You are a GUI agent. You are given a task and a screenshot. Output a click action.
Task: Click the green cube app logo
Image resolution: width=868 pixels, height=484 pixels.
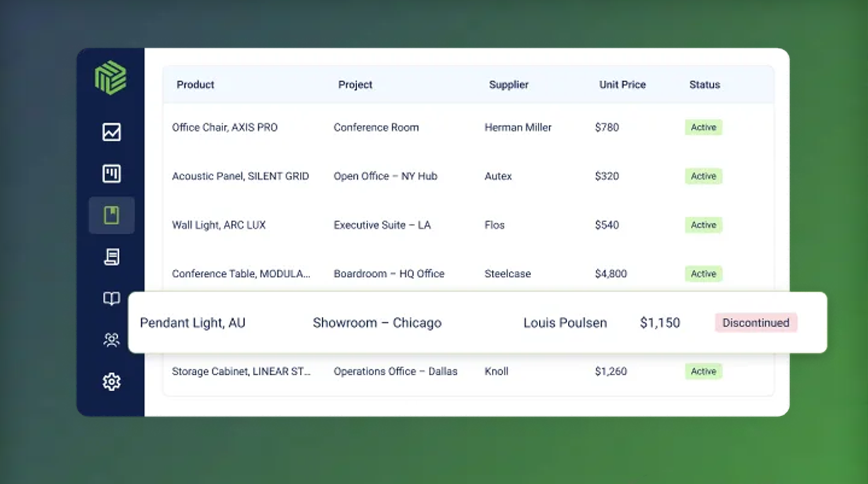pyautogui.click(x=111, y=77)
